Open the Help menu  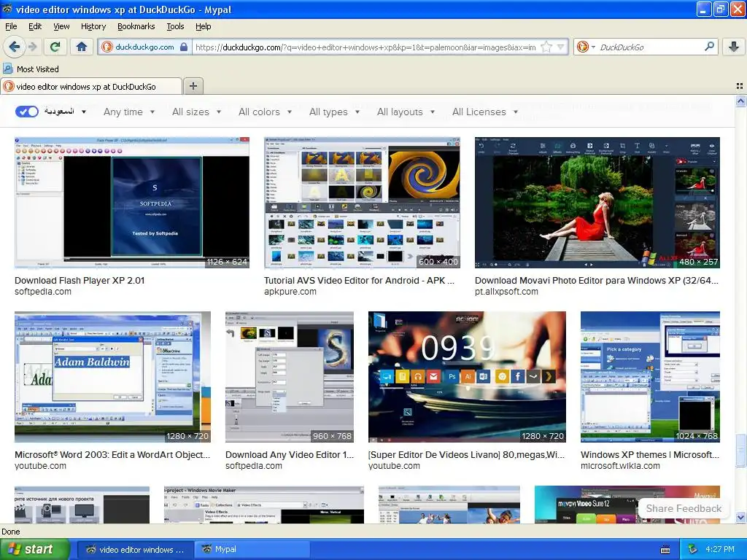(203, 26)
